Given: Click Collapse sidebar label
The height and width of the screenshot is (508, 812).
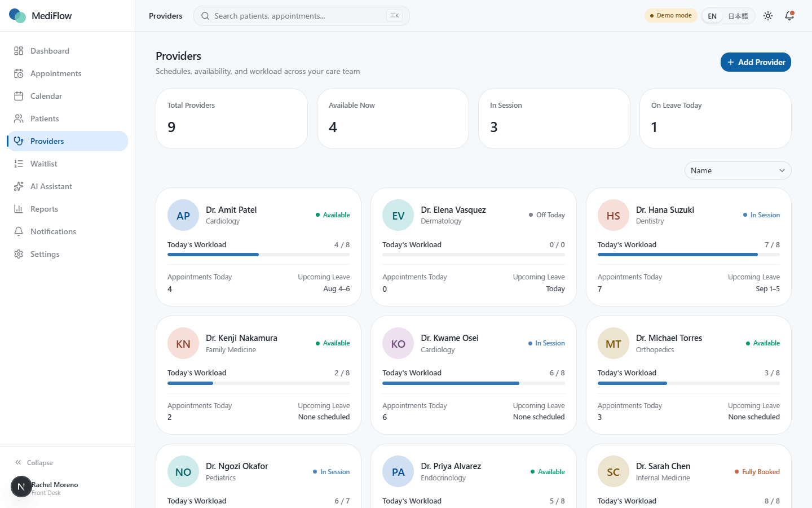Looking at the screenshot, I should pos(40,462).
